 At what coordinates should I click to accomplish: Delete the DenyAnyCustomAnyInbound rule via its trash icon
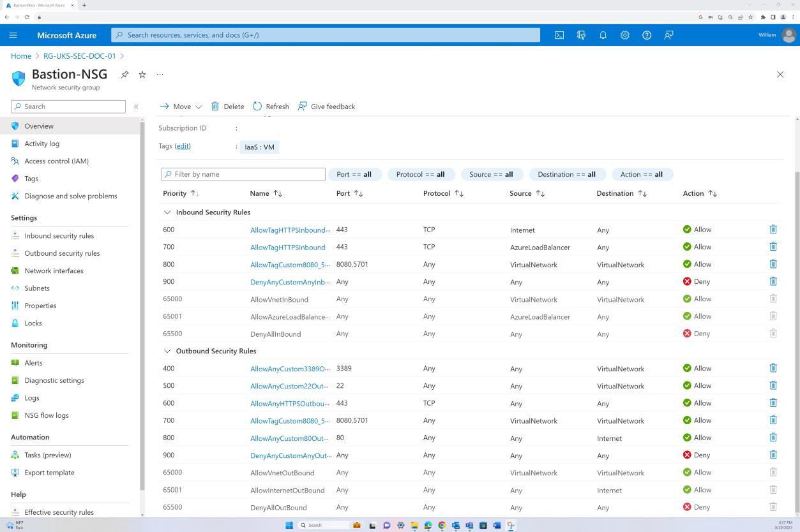pyautogui.click(x=773, y=281)
